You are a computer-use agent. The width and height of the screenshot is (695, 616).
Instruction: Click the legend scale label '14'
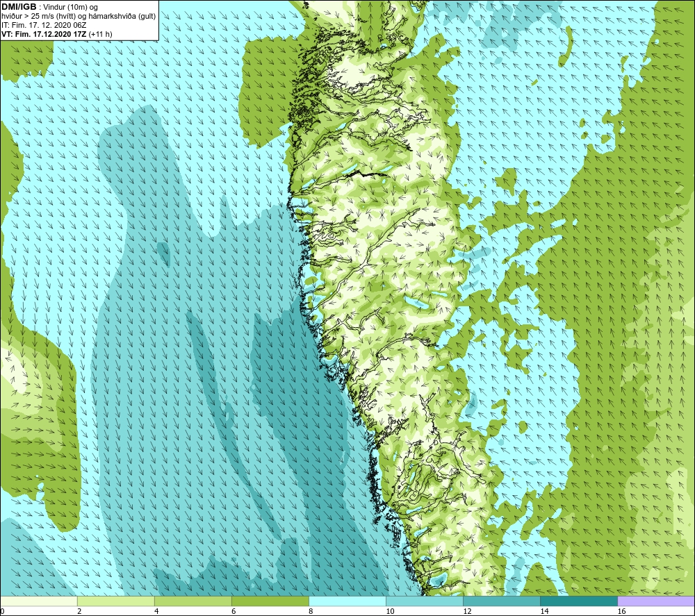point(544,611)
